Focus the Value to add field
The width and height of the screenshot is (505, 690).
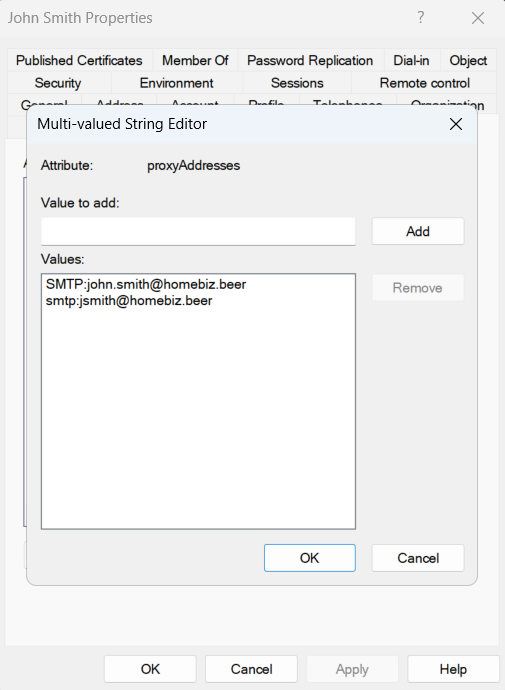point(198,231)
